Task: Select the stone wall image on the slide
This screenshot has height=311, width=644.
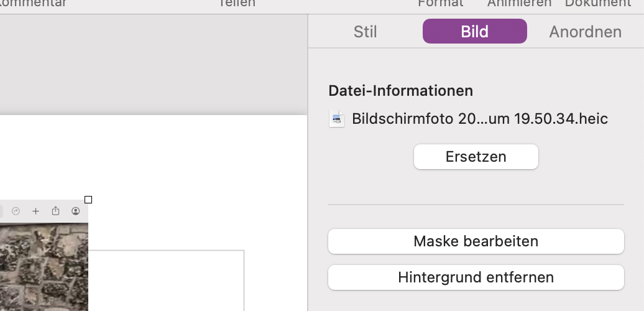Action: tap(44, 267)
